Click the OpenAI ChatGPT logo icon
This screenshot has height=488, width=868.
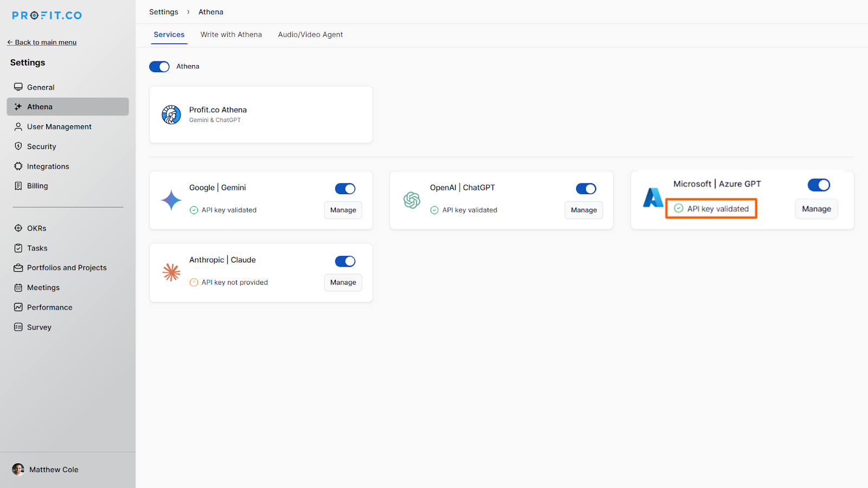pos(412,200)
